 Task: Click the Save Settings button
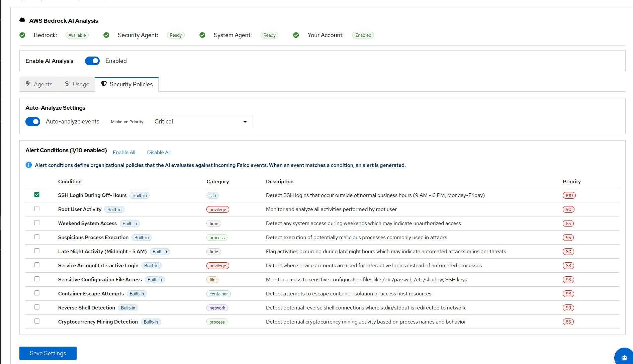(48, 353)
